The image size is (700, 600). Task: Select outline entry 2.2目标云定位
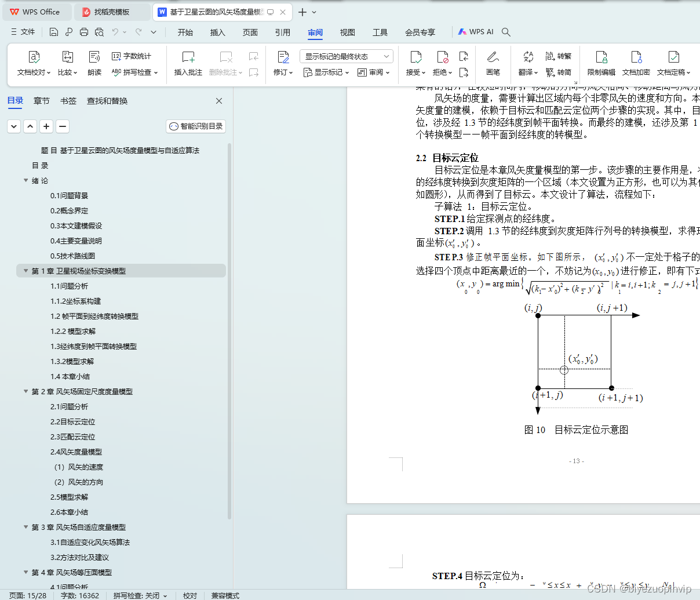coord(72,421)
